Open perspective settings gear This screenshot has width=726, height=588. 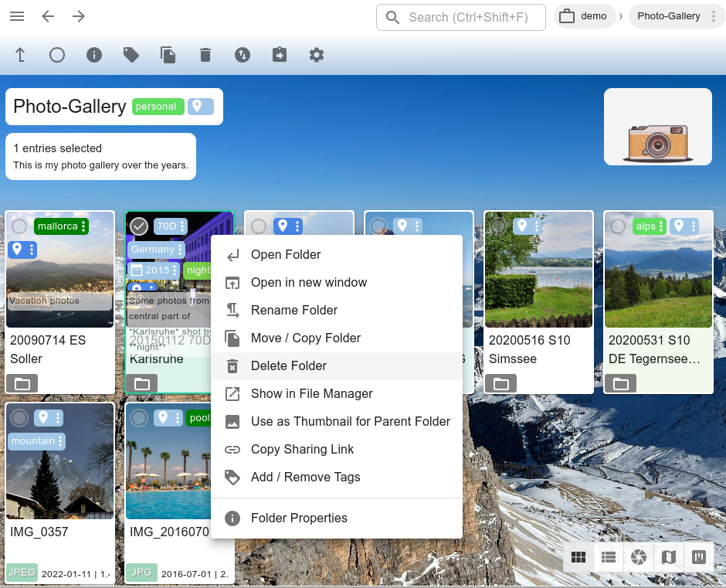317,55
